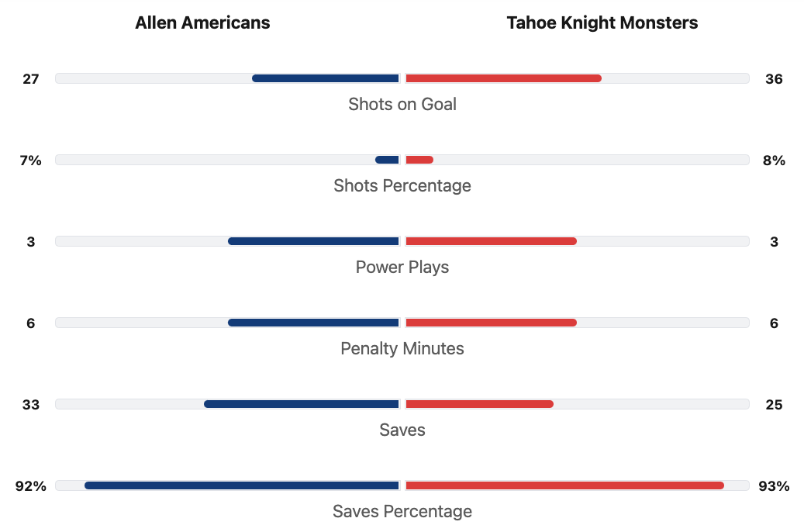Select the Penalty Minutes label

[x=402, y=348]
